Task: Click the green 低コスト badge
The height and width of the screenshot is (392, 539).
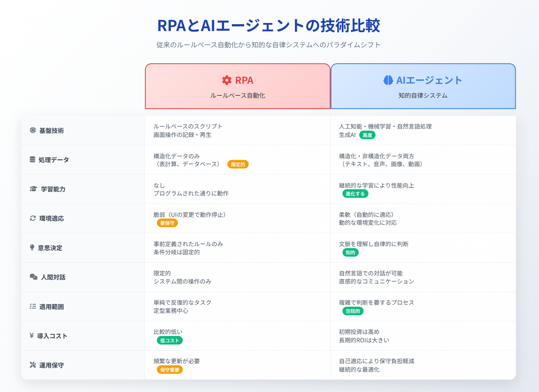Action: click(x=170, y=341)
